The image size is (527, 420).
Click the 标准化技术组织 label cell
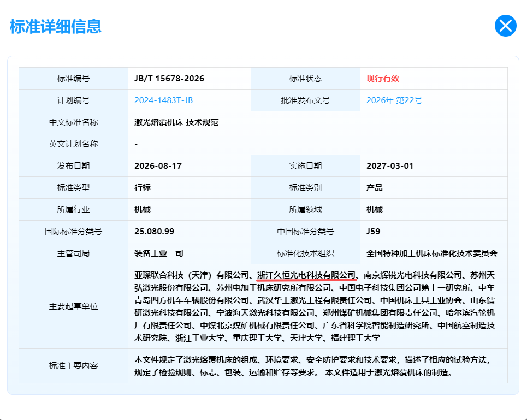pos(305,253)
